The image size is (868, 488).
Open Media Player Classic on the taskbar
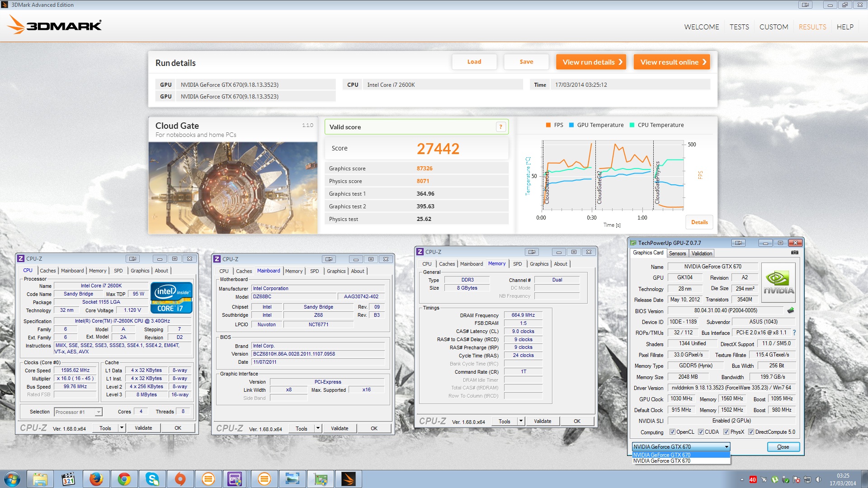68,479
